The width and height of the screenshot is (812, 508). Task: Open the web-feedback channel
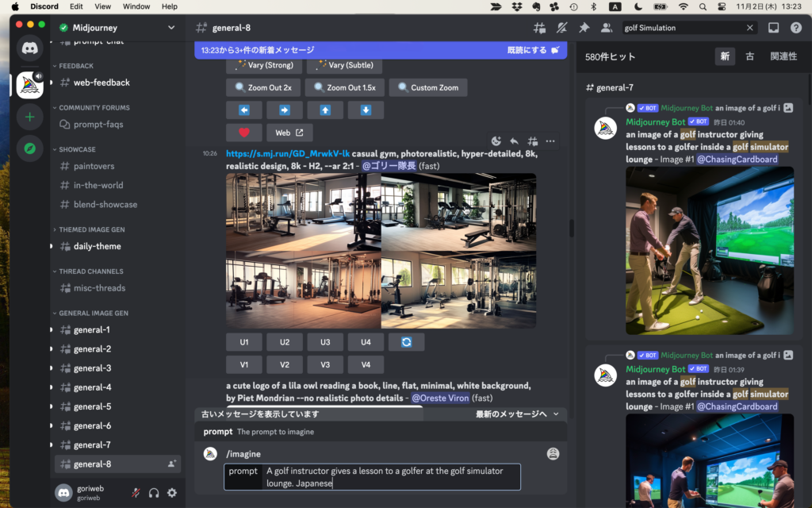pos(101,83)
